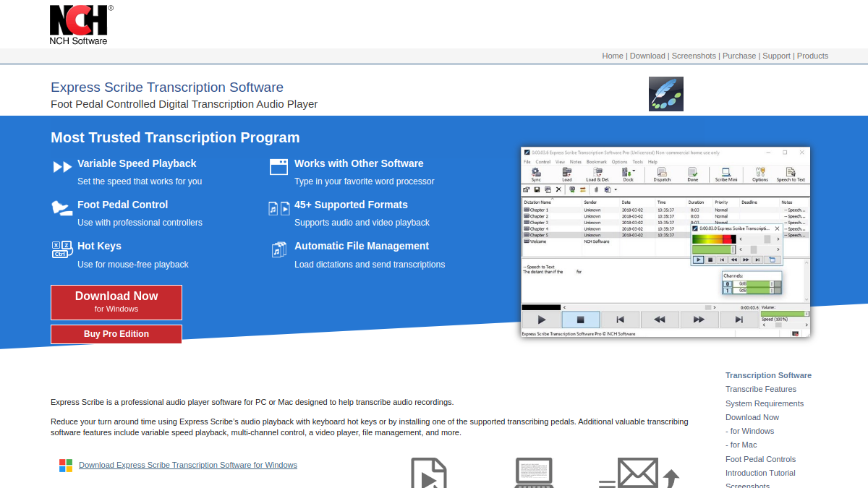Click the Automatic File Management icon
868x488 pixels.
pyautogui.click(x=279, y=249)
